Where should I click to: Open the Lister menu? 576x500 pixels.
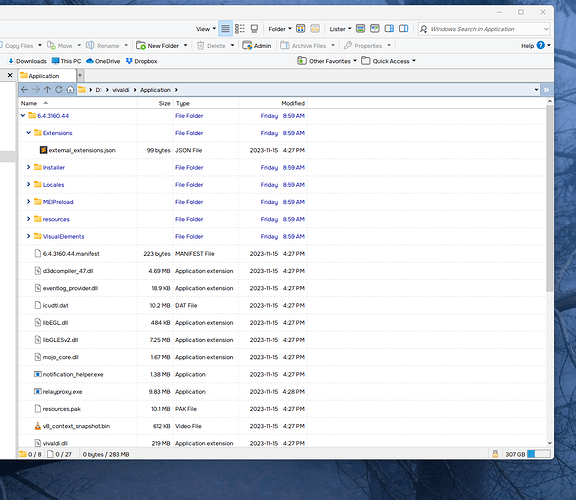(340, 29)
